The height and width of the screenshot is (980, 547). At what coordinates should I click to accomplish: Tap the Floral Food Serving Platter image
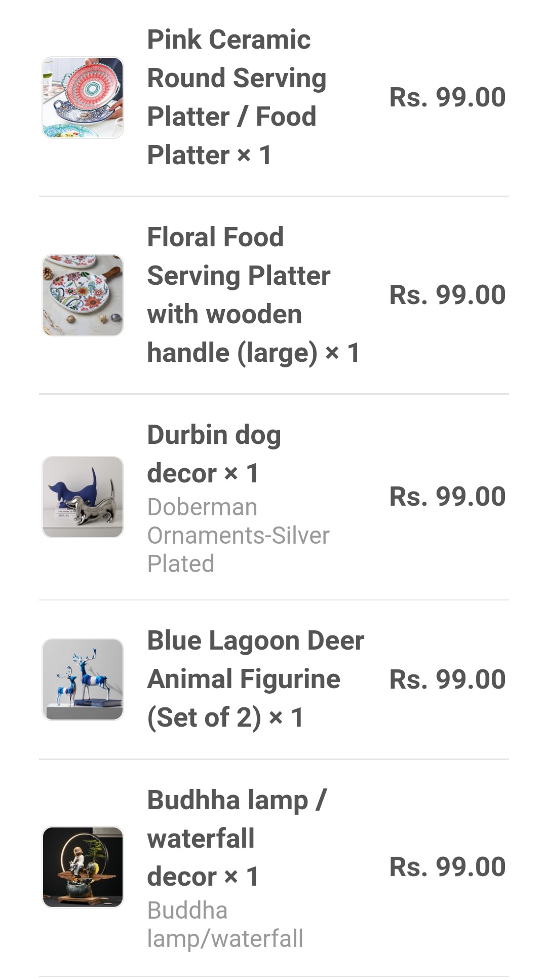pyautogui.click(x=83, y=295)
